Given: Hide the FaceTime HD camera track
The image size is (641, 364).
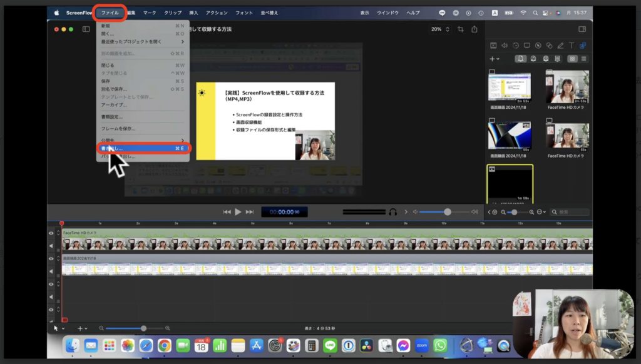Looking at the screenshot, I should 51,233.
